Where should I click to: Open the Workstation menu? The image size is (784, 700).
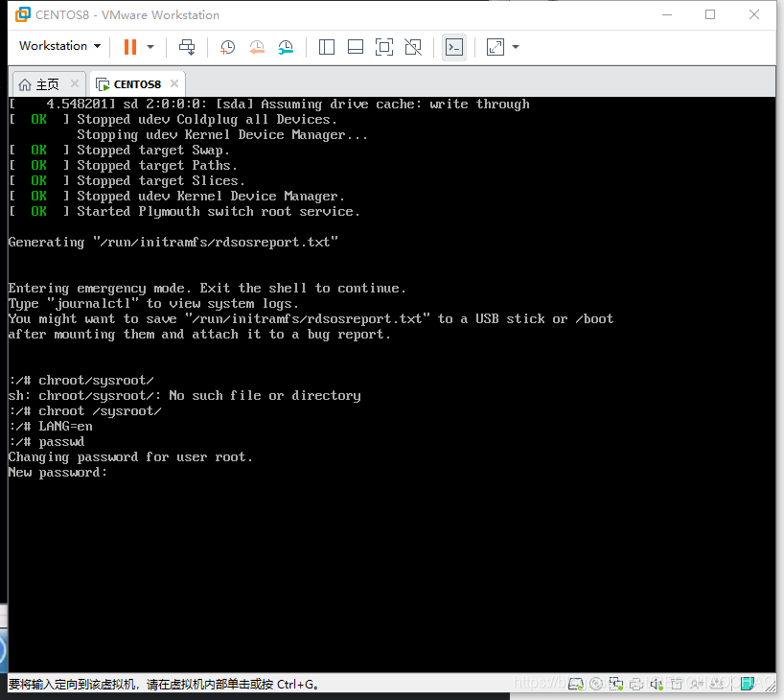pos(60,45)
